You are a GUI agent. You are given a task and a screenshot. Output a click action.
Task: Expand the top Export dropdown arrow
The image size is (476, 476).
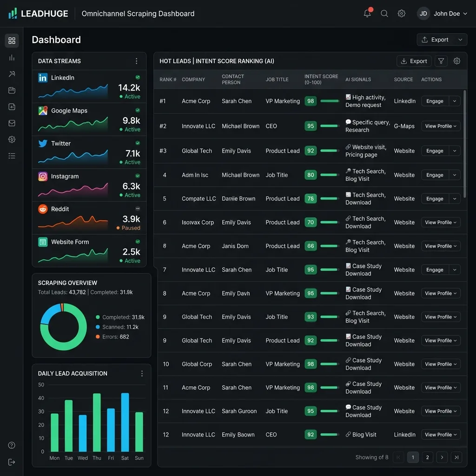(x=461, y=40)
